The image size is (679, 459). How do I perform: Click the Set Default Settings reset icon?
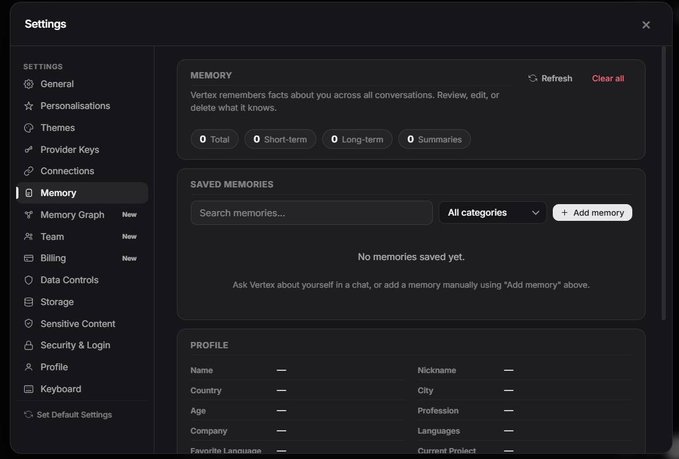(x=29, y=414)
